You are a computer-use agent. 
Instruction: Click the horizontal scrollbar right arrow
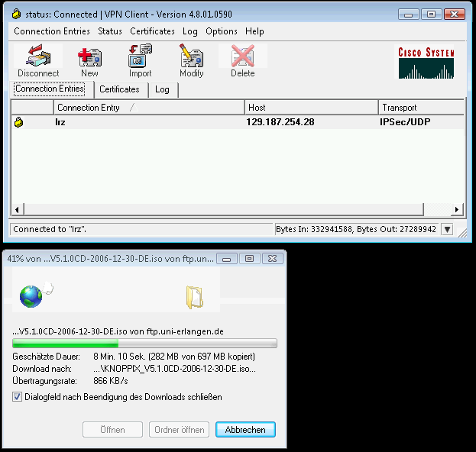pos(457,210)
